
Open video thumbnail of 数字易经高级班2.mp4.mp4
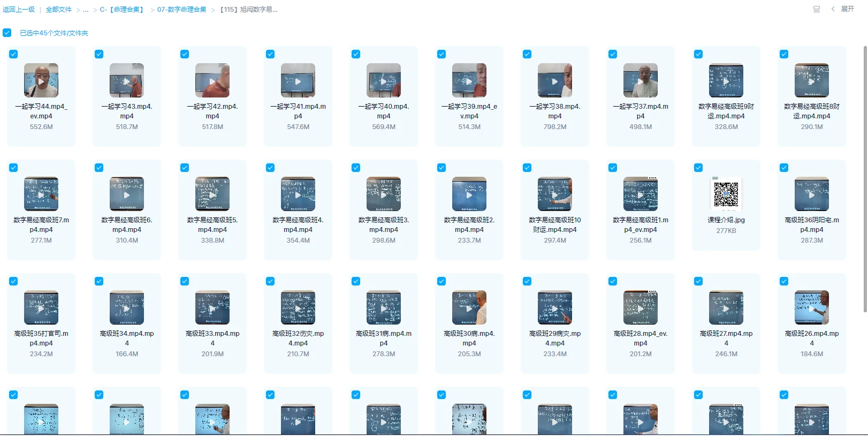pos(469,194)
